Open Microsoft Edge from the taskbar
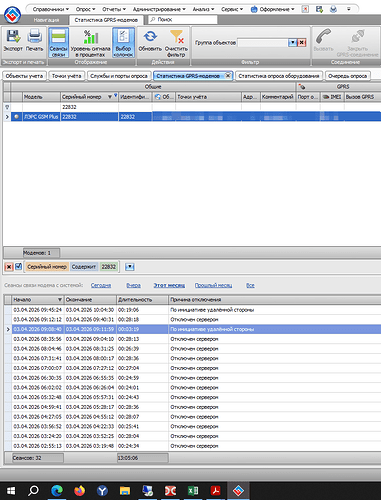 pyautogui.click(x=57, y=491)
